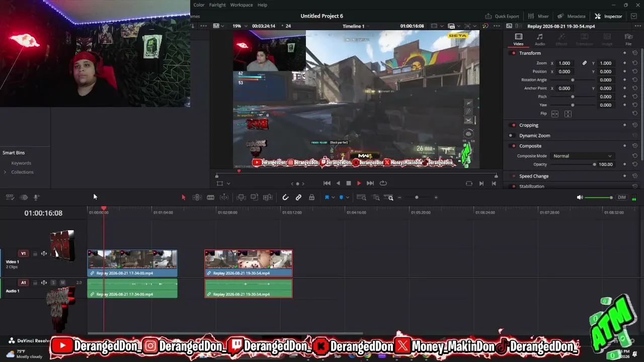Adjust the monitor volume slider
Screen dimensions: 644x362
click(599, 198)
